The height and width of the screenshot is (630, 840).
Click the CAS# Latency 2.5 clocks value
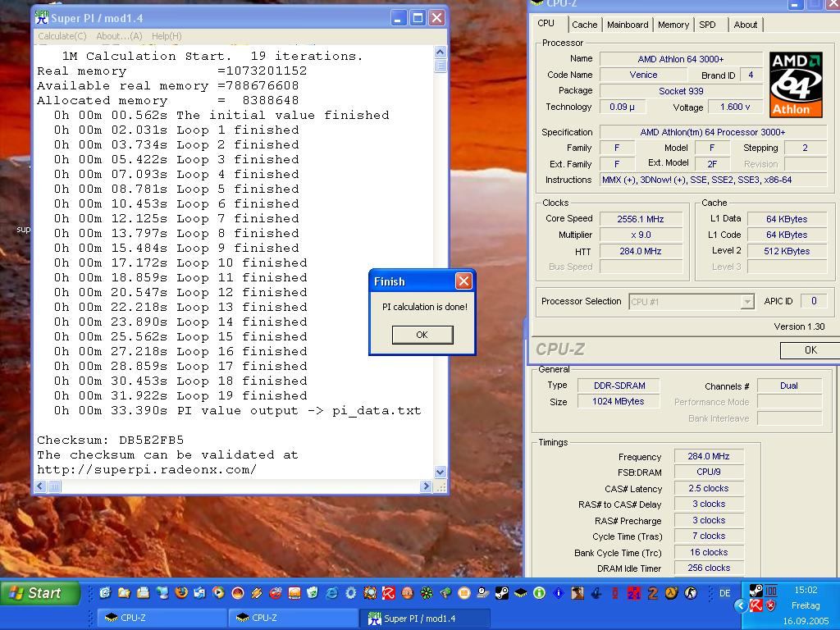tap(708, 489)
